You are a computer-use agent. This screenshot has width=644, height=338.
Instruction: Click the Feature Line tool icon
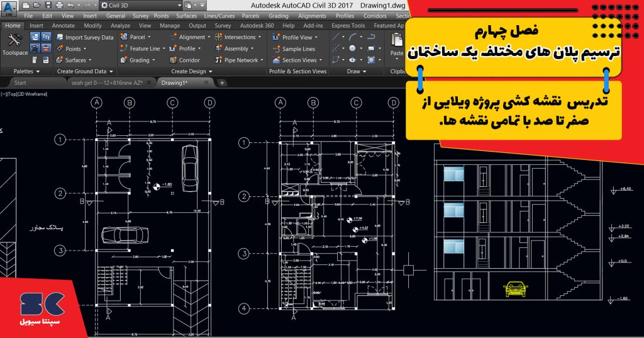click(x=124, y=48)
